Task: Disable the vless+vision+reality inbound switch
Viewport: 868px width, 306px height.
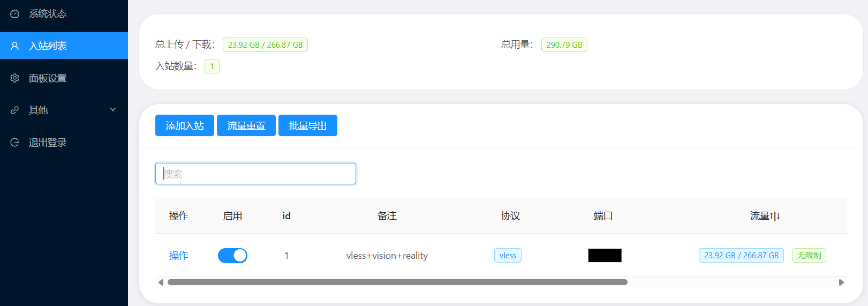Action: coord(232,256)
